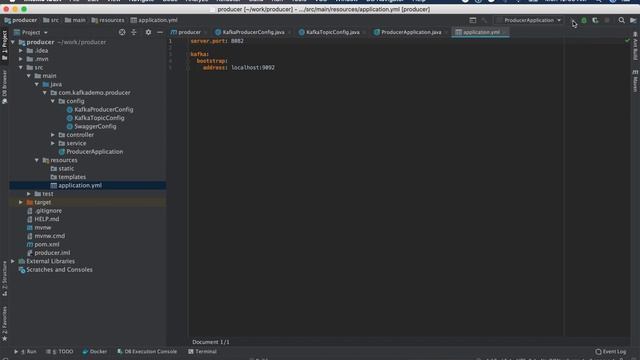
Task: Select the application.yml editor tab
Action: (481, 32)
